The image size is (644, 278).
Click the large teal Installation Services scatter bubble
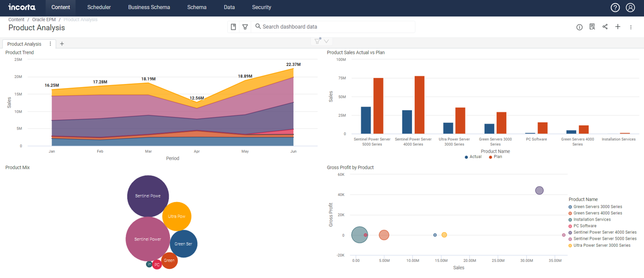click(359, 235)
